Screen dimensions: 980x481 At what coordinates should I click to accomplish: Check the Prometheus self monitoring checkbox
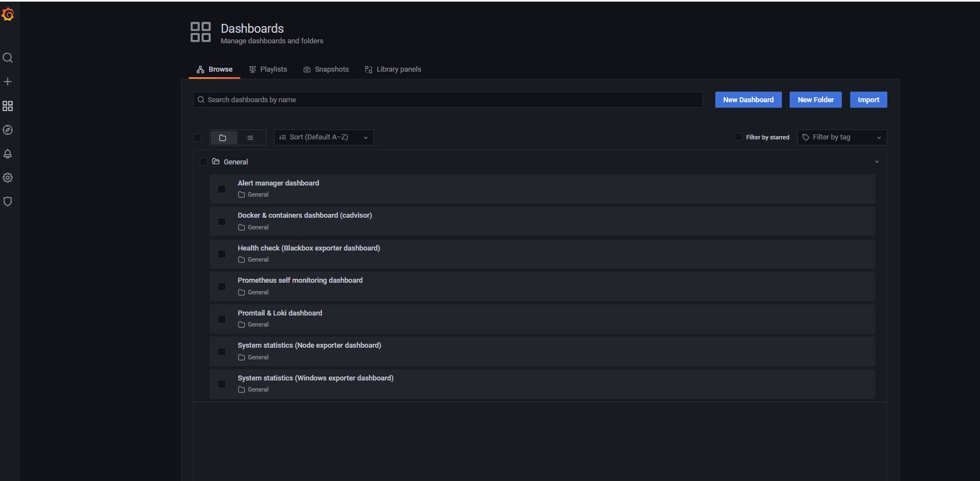(x=221, y=287)
